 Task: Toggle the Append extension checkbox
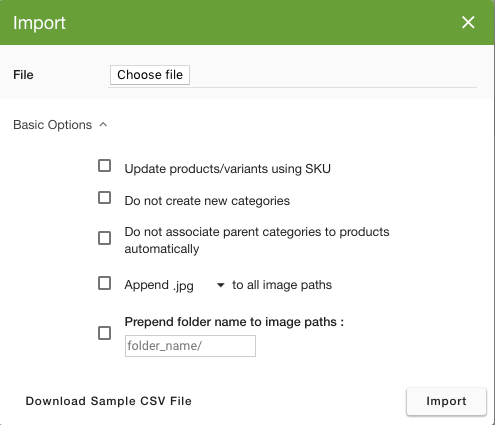click(x=105, y=283)
